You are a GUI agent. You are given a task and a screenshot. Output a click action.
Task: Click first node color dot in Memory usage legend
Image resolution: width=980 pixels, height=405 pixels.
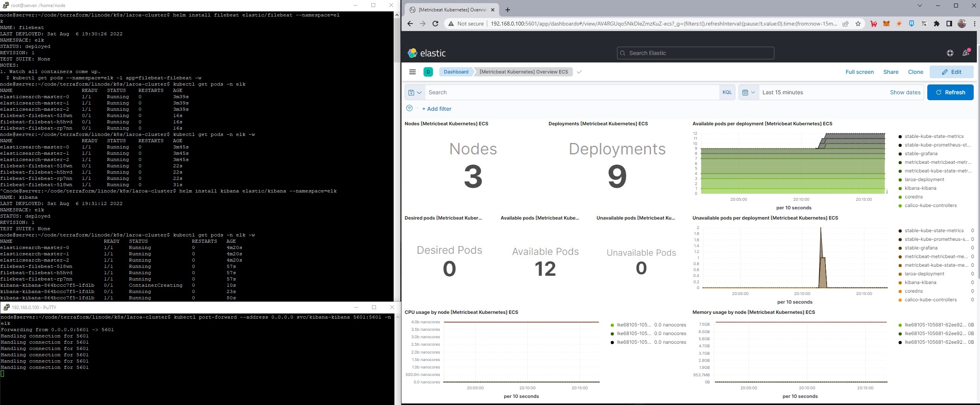900,325
